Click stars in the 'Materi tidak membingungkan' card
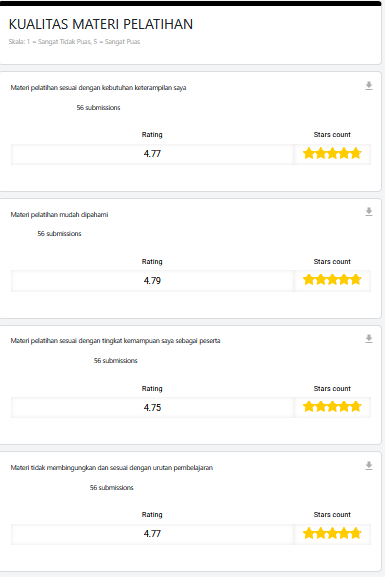This screenshot has width=385, height=577. tap(332, 533)
